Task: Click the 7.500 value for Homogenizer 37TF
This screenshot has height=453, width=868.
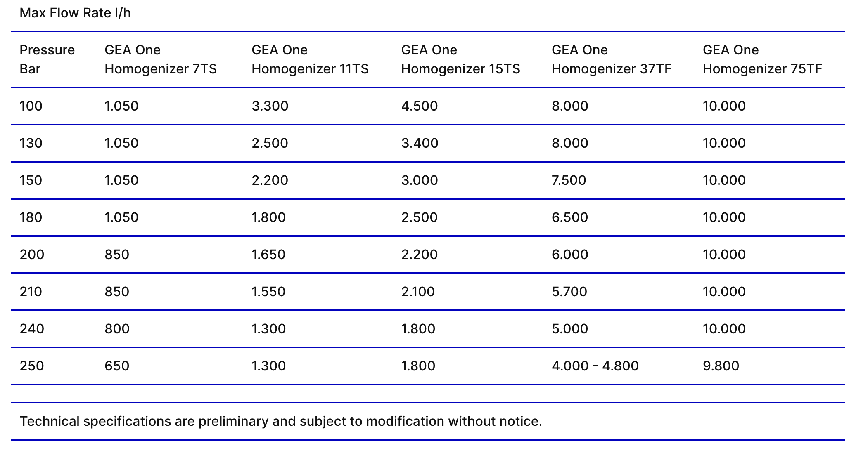Action: 569,180
